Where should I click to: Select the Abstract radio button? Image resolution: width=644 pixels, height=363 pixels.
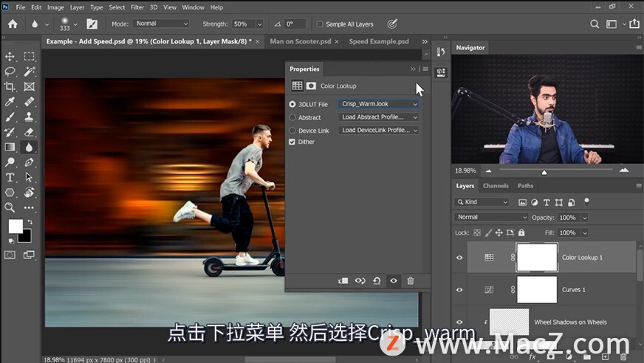tap(292, 117)
